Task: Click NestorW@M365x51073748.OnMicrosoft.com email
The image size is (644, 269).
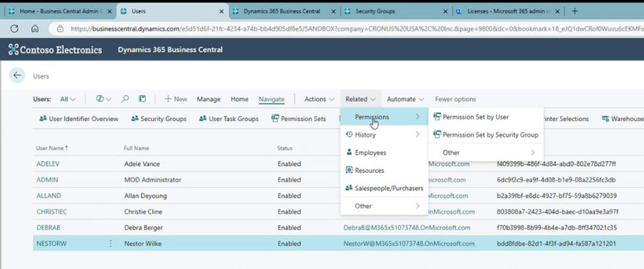Action: [409, 244]
